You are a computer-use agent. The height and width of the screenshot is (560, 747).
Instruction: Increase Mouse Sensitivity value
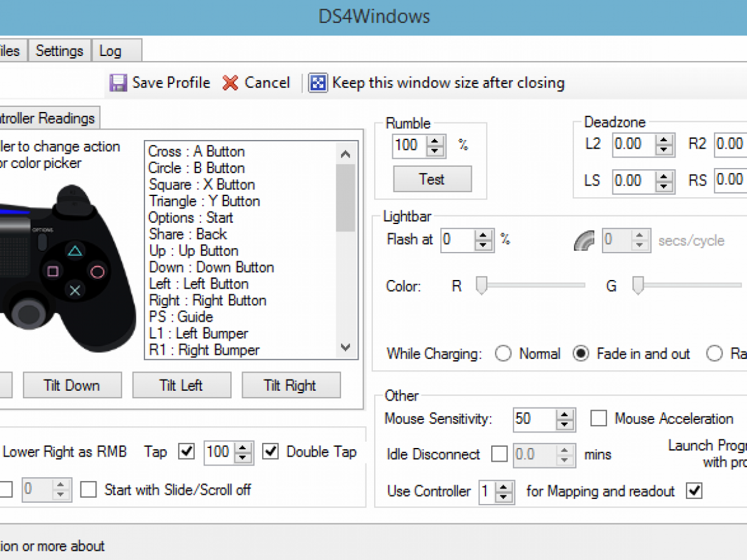565,414
